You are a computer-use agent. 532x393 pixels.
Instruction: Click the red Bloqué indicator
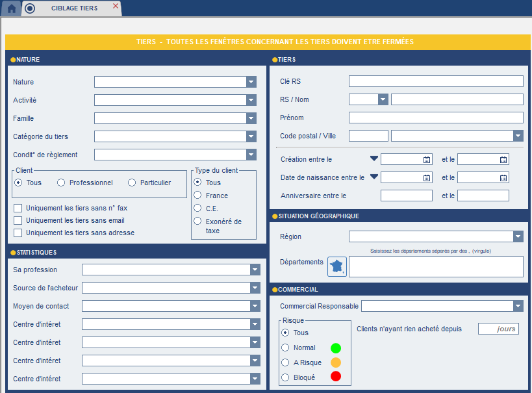[336, 376]
